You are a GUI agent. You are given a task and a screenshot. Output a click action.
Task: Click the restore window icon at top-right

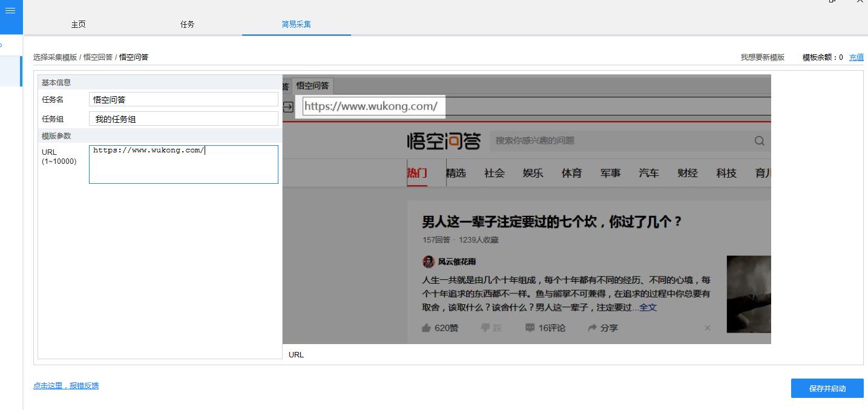[x=832, y=2]
